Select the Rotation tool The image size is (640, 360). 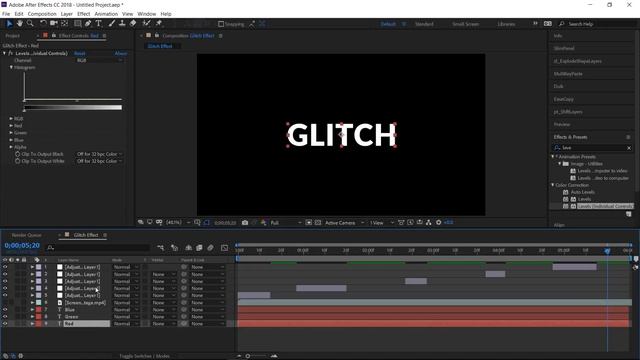[x=43, y=24]
